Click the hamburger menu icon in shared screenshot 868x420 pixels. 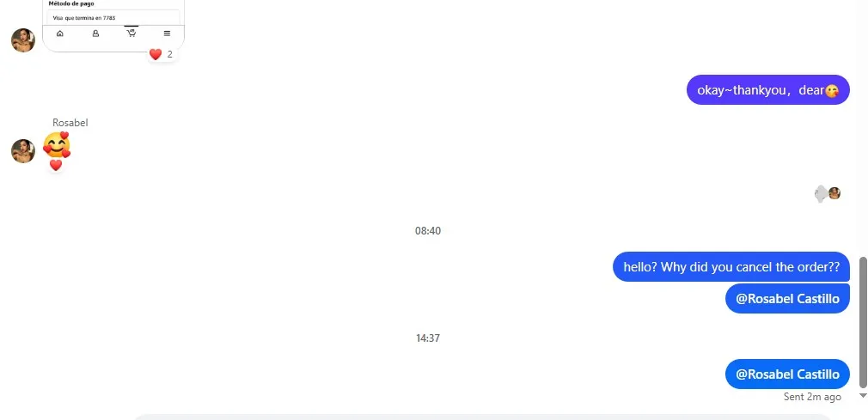pyautogui.click(x=168, y=33)
